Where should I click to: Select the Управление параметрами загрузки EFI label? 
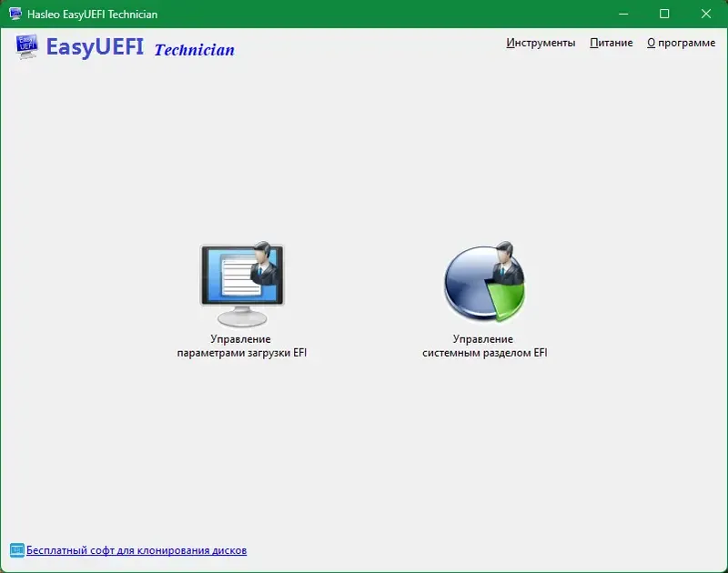[242, 345]
